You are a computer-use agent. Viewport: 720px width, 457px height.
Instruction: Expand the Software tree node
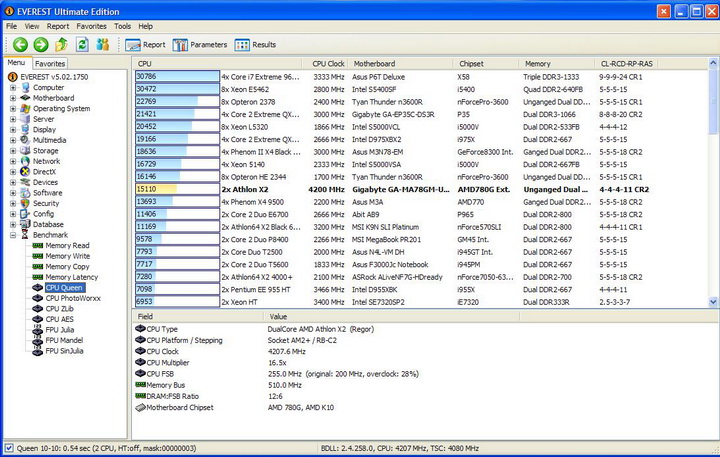click(x=13, y=193)
